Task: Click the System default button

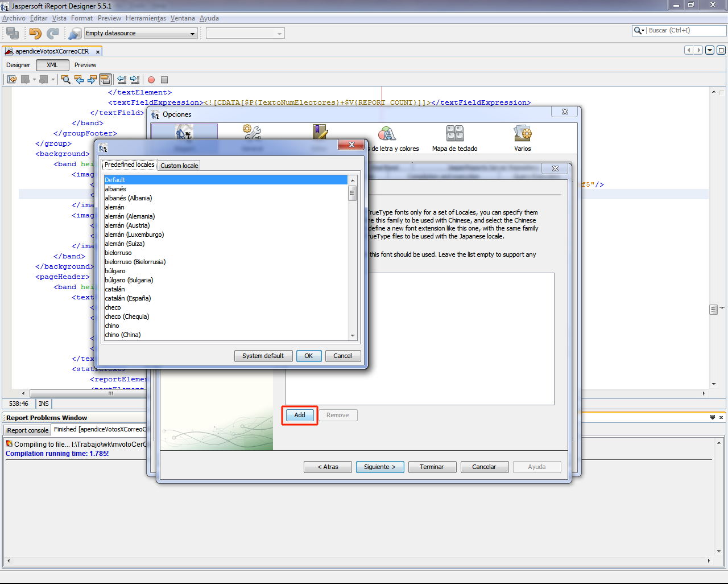Action: coord(263,356)
